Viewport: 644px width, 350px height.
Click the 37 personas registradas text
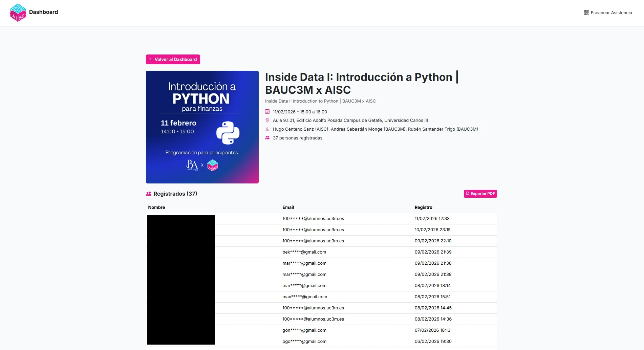[298, 138]
